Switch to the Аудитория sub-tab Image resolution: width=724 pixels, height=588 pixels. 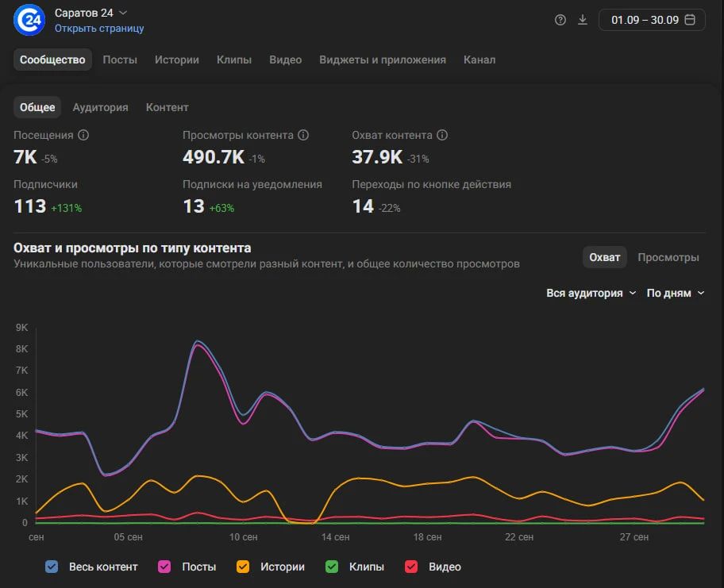[x=100, y=107]
